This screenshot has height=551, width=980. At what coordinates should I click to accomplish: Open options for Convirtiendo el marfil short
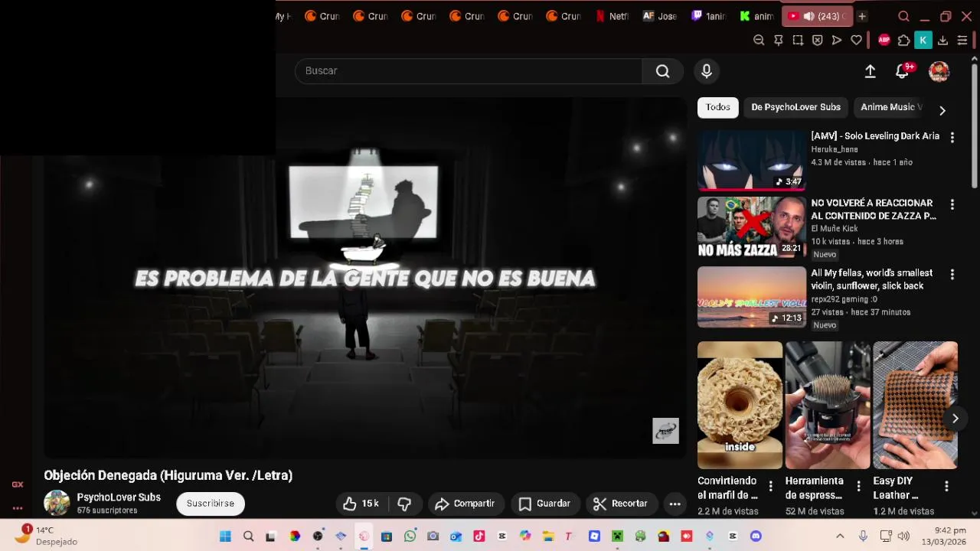click(770, 486)
